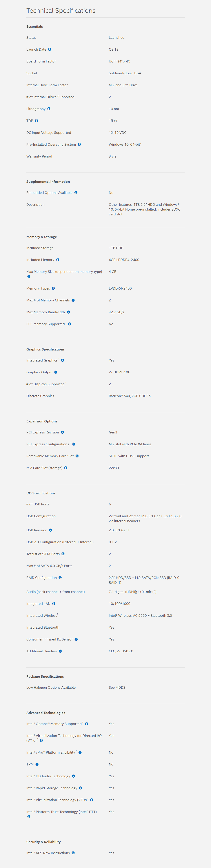Image resolution: width=211 pixels, height=868 pixels.
Task: Show Max Memory Bandwidth info icon
Action: pyautogui.click(x=68, y=312)
